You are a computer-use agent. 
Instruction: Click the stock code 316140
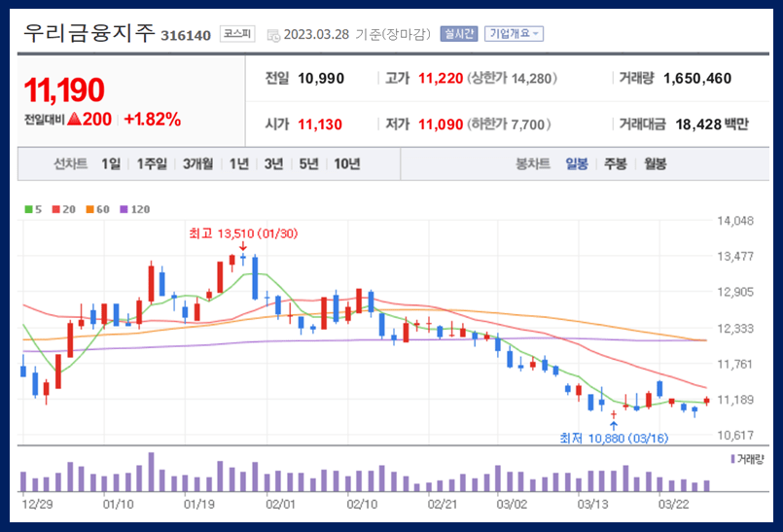(x=186, y=35)
